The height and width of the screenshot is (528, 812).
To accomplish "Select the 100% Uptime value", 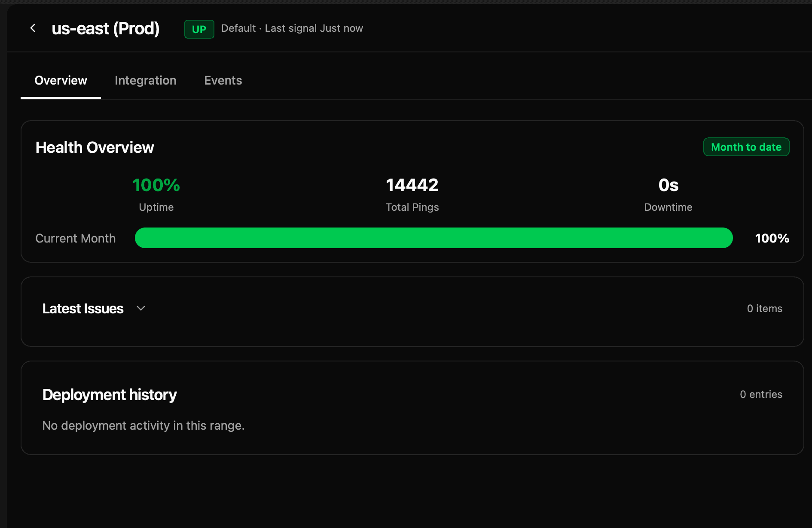I will tap(156, 185).
